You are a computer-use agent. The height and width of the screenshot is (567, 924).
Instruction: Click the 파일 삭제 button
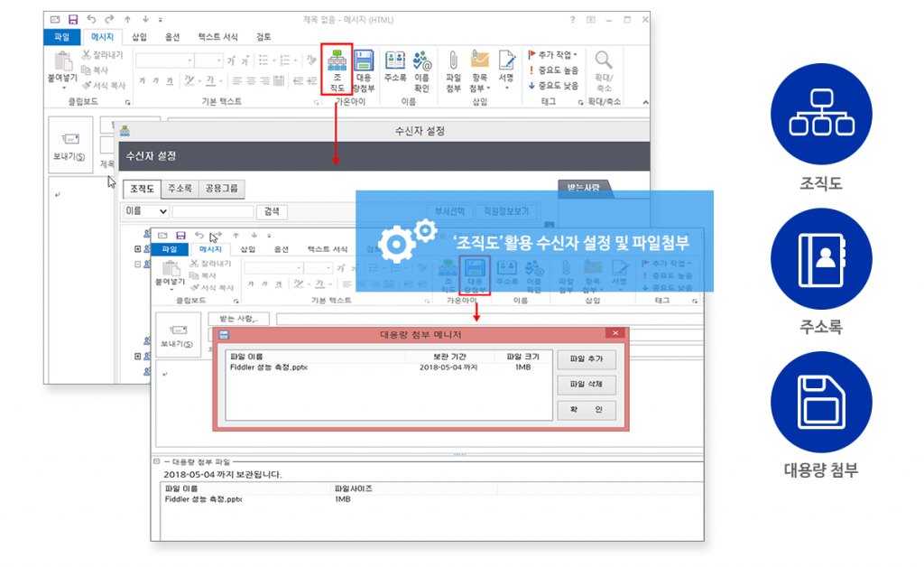click(x=586, y=385)
